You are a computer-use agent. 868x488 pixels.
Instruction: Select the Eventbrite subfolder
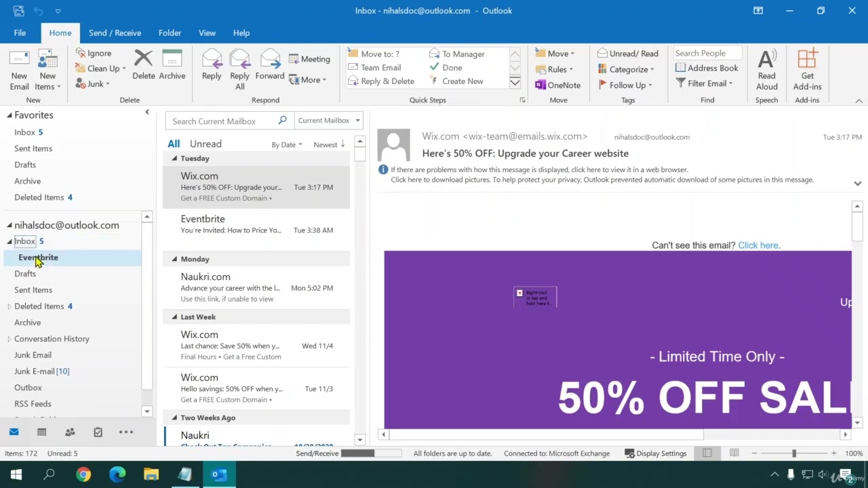[x=38, y=258]
